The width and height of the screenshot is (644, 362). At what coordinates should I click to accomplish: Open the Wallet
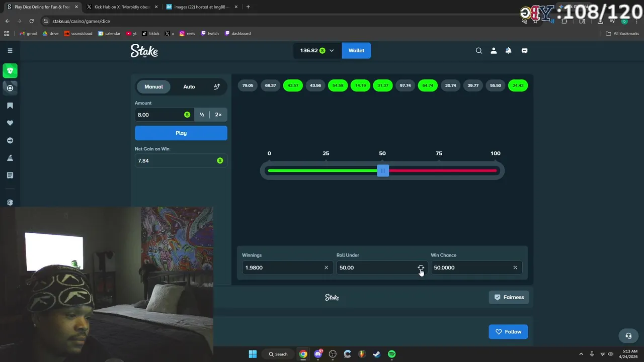(356, 50)
